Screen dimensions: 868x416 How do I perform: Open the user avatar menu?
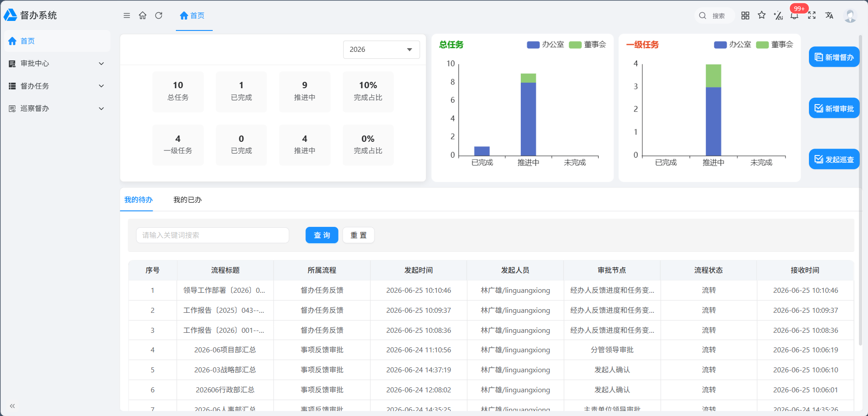tap(850, 15)
